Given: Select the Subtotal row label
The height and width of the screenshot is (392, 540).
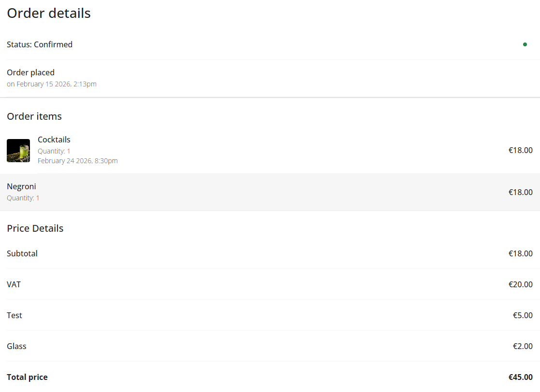Looking at the screenshot, I should (22, 253).
